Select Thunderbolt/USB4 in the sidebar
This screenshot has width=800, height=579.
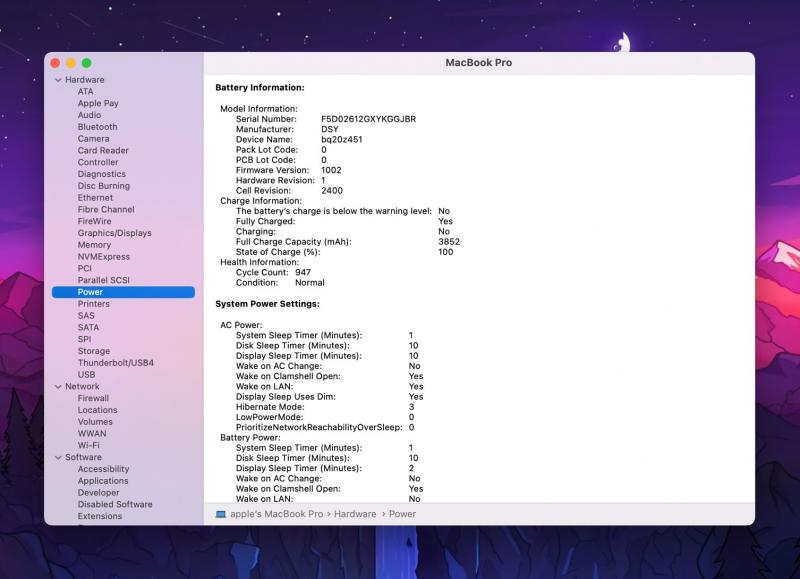(116, 363)
